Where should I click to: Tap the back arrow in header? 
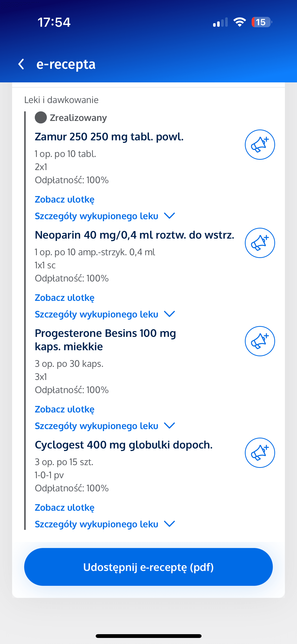click(21, 64)
